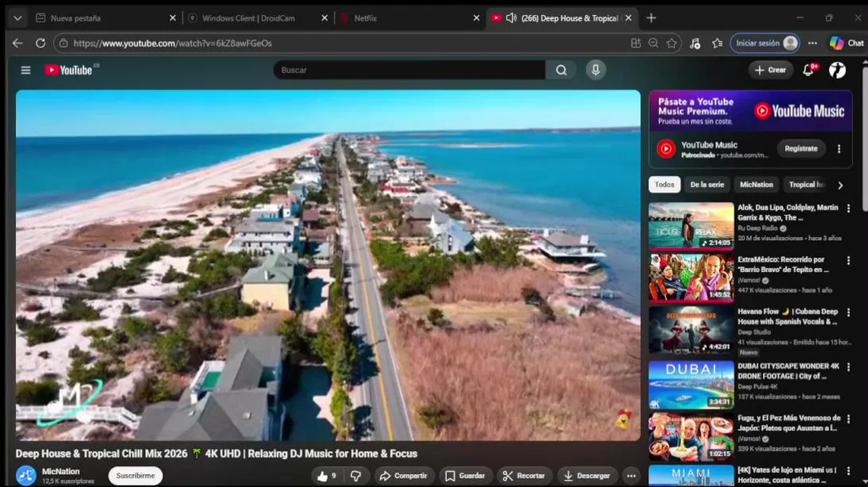The image size is (868, 487).
Task: Select the Todos filter chip
Action: 665,185
